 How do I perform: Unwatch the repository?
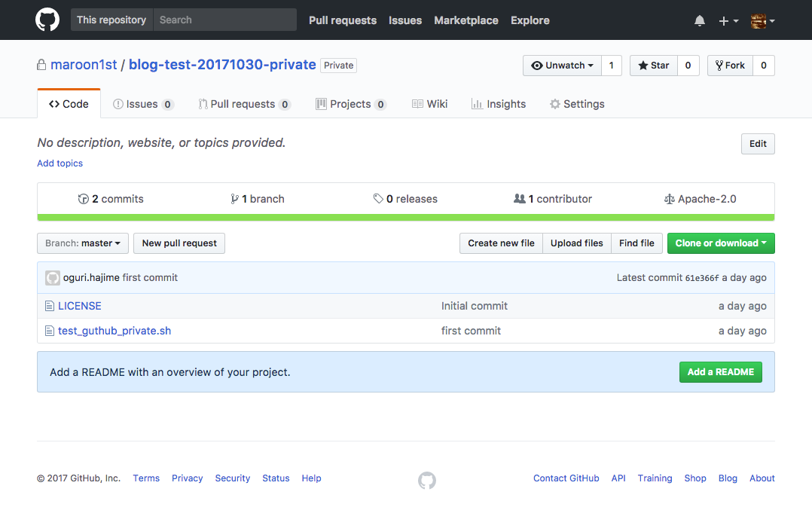(563, 66)
